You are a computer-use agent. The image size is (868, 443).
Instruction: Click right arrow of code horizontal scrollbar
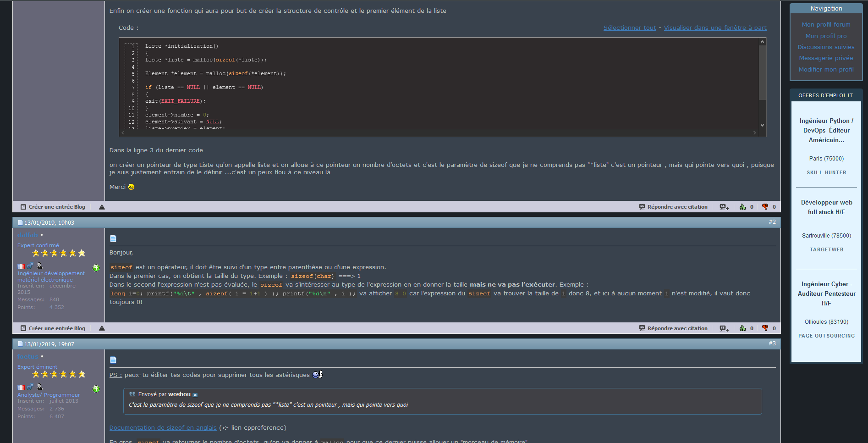click(x=755, y=133)
